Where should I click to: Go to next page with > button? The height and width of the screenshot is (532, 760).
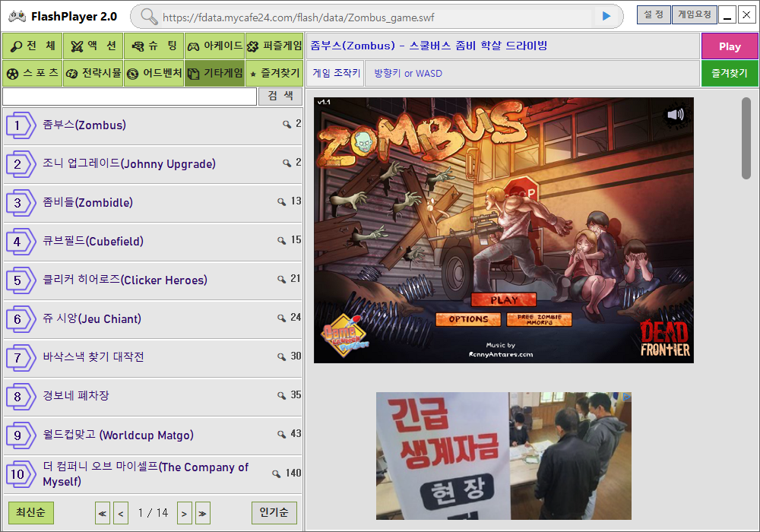[x=184, y=514]
